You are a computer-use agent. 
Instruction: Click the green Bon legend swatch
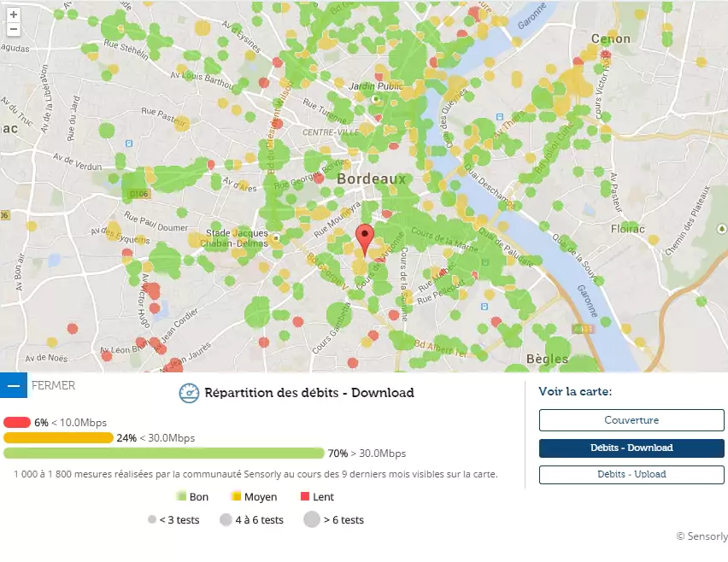181,496
